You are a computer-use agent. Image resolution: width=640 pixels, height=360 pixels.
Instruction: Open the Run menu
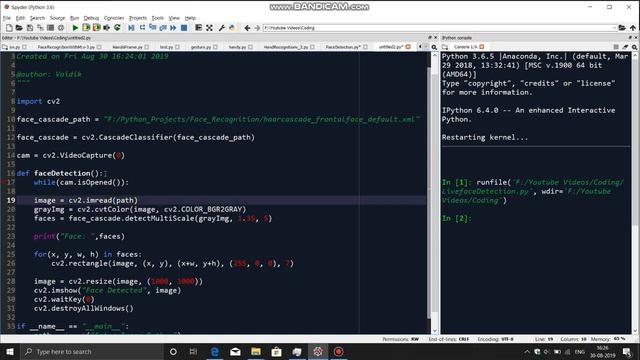[74, 18]
